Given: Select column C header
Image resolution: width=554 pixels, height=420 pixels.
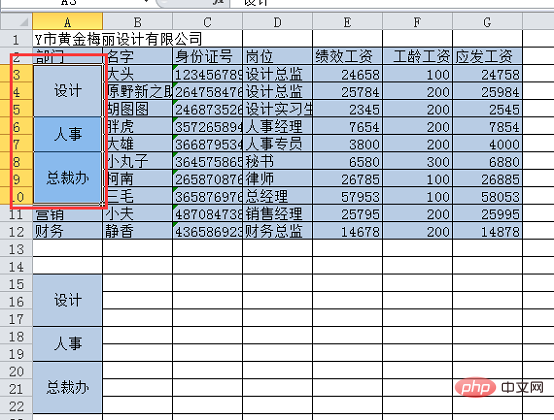Looking at the screenshot, I should (207, 22).
